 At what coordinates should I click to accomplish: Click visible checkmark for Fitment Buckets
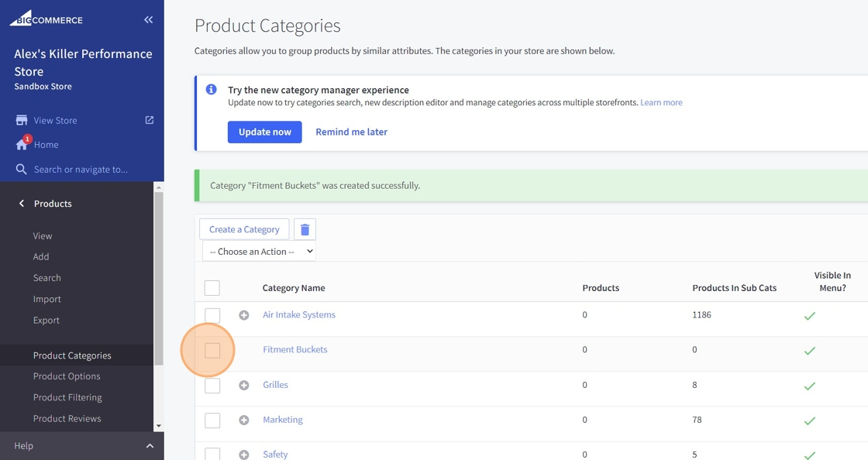tap(810, 351)
